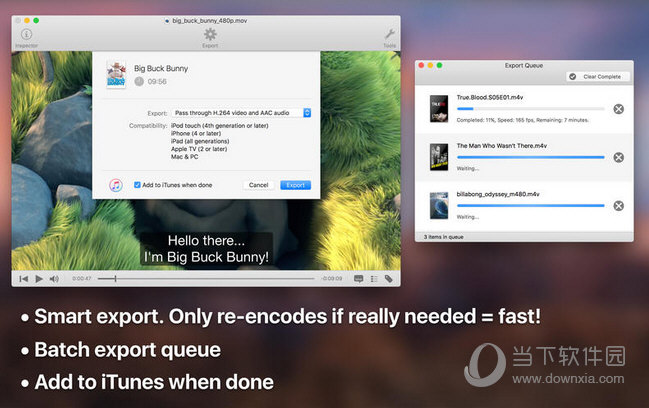Click the Apple TV (2 or later) line

point(199,149)
